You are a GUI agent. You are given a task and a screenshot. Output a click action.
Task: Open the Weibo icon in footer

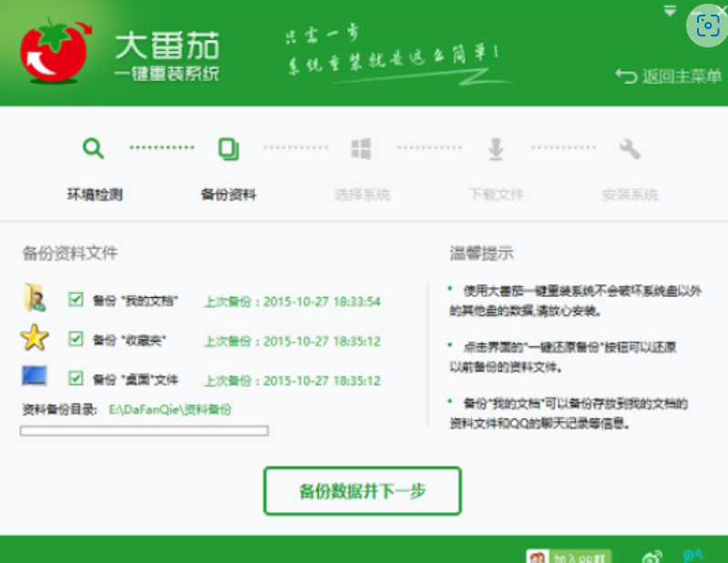(x=651, y=556)
